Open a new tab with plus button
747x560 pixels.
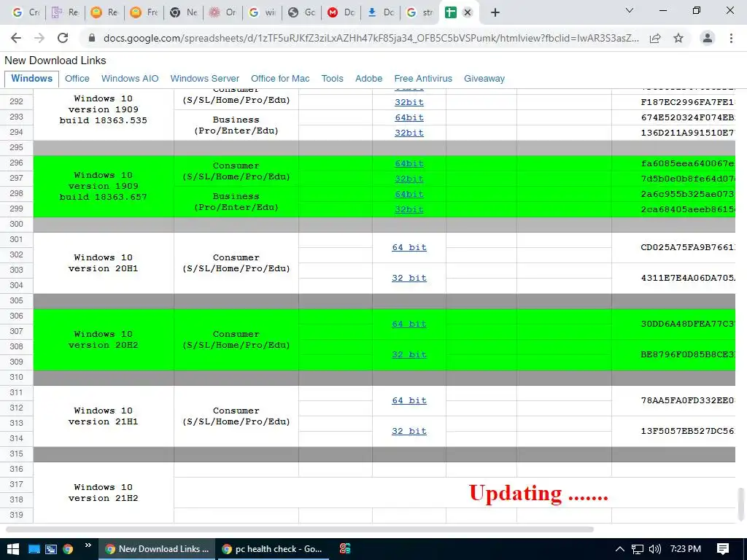click(495, 12)
